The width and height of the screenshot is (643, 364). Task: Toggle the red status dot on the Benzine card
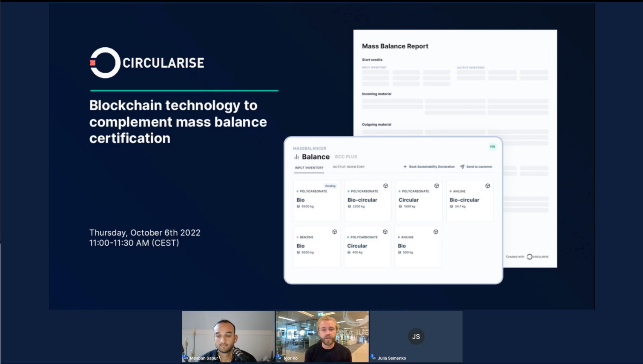click(297, 237)
